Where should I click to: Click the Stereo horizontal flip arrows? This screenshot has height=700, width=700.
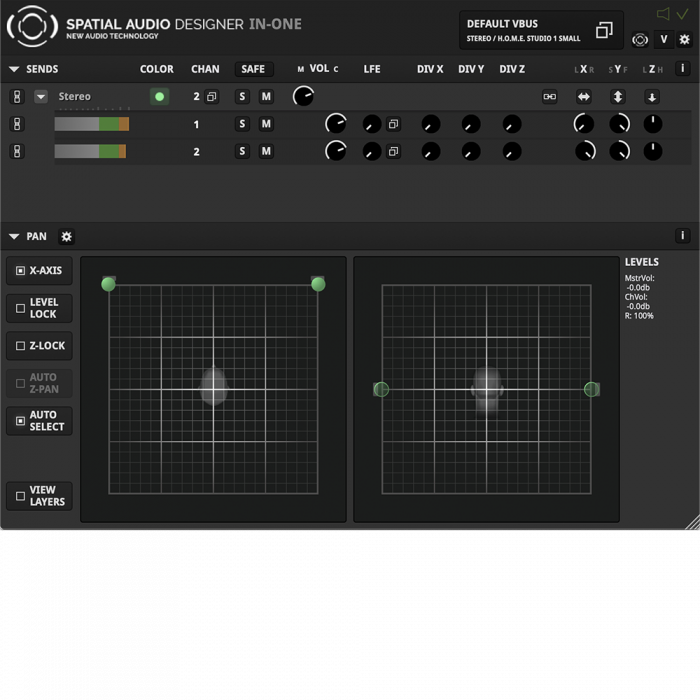(583, 97)
